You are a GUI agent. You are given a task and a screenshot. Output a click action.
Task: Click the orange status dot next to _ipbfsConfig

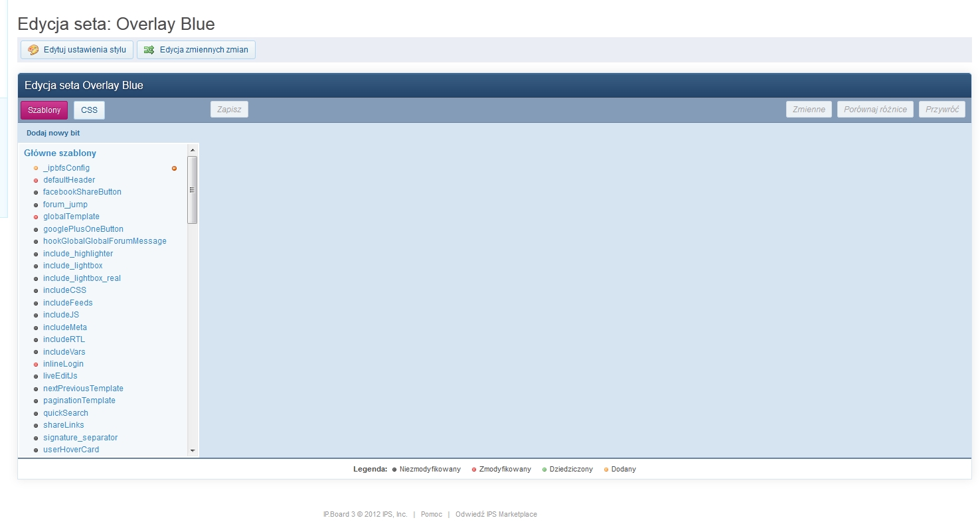click(36, 169)
